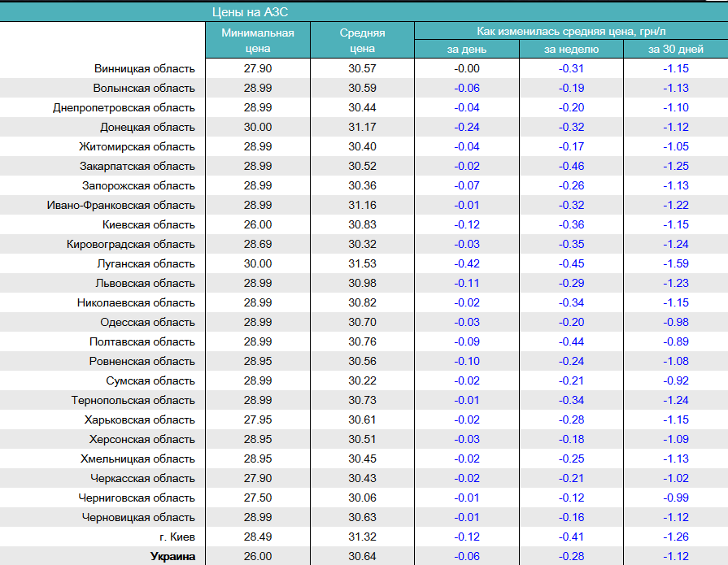The width and height of the screenshot is (728, 565).
Task: Click the 'за неделю' subheader
Action: 571,50
